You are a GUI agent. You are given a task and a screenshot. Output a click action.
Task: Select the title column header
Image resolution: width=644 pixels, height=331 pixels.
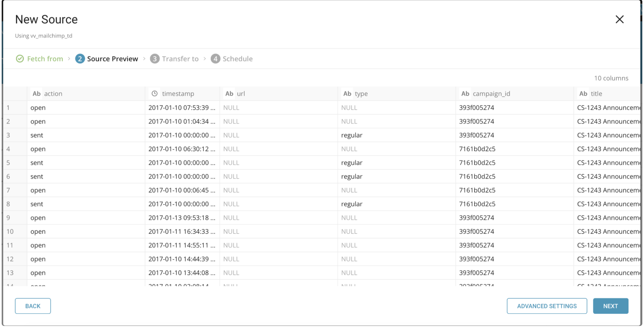point(596,93)
